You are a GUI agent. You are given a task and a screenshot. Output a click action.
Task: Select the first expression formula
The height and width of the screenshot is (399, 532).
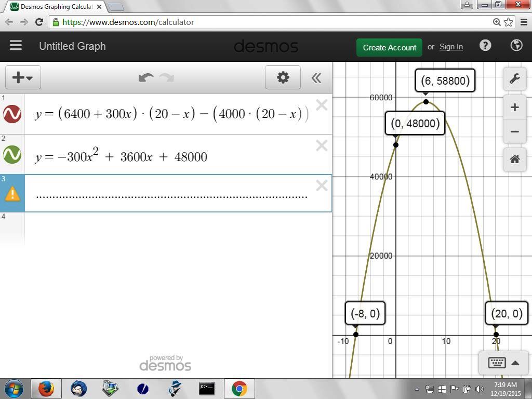[x=171, y=114]
